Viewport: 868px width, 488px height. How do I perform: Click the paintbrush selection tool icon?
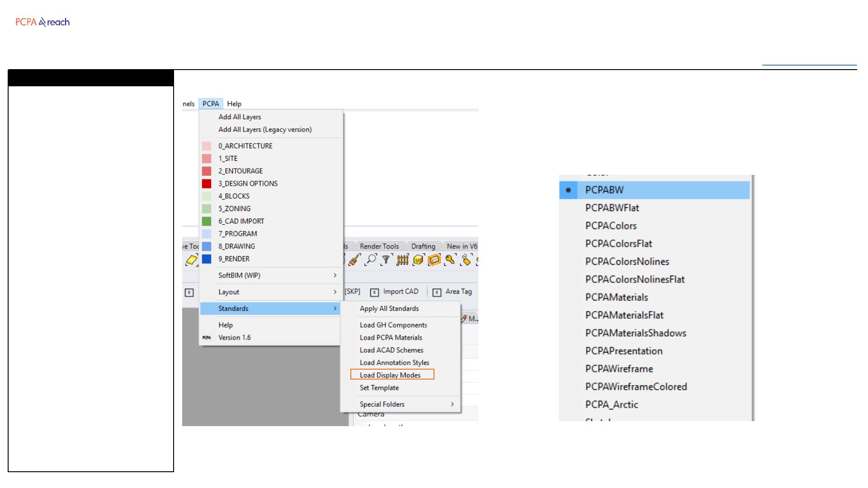click(355, 260)
